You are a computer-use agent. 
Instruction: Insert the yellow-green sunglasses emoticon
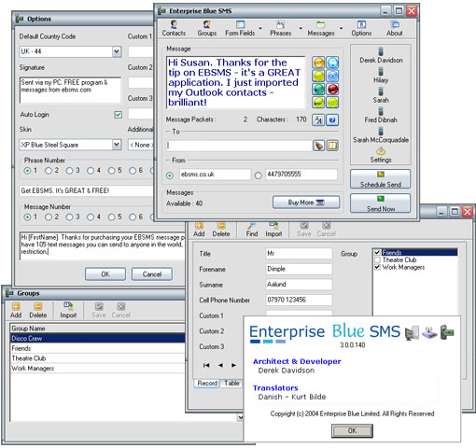(318, 102)
